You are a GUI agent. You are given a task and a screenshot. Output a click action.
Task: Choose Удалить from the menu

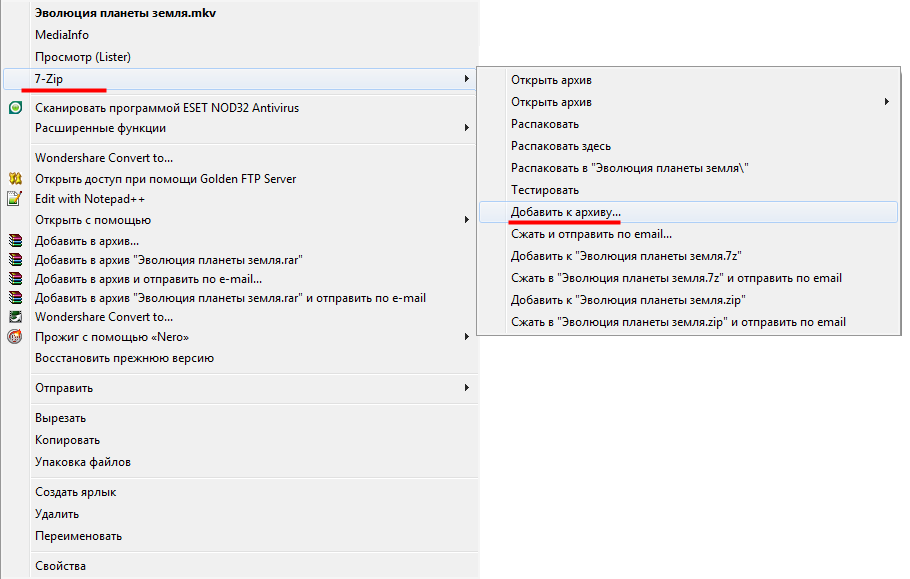57,514
